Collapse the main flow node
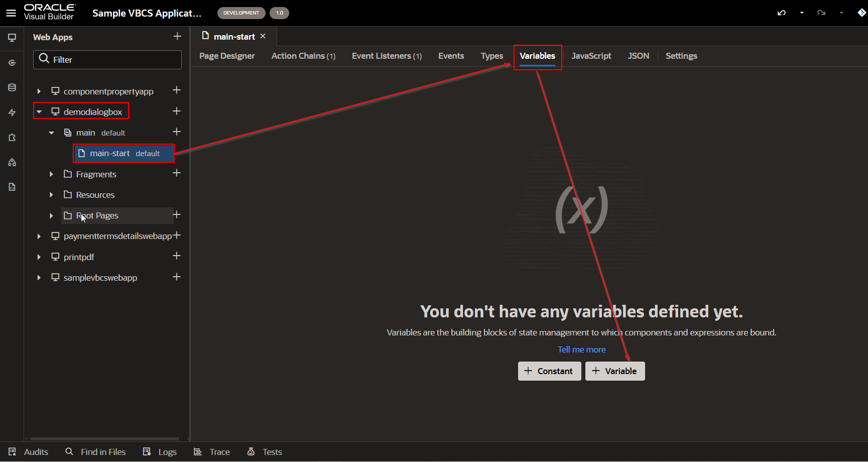868x462 pixels. pos(51,133)
